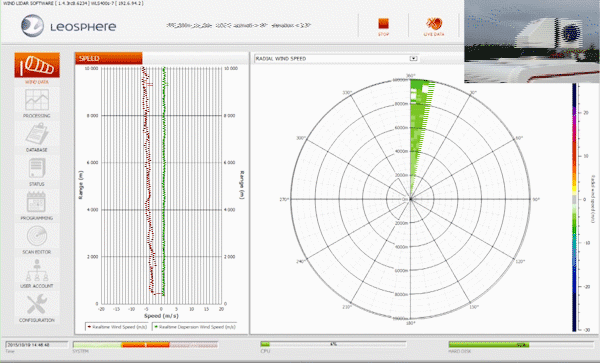Open the Wind Data windsock icon

tap(37, 65)
